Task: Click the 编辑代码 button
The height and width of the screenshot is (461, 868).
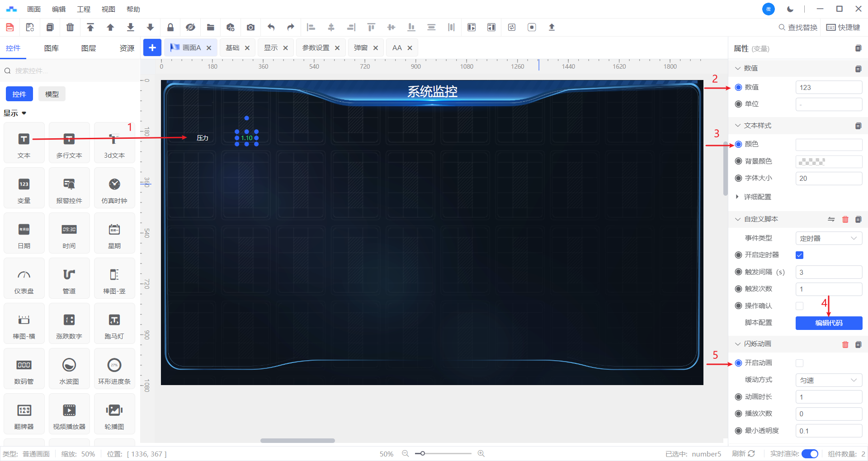Action: tap(828, 323)
